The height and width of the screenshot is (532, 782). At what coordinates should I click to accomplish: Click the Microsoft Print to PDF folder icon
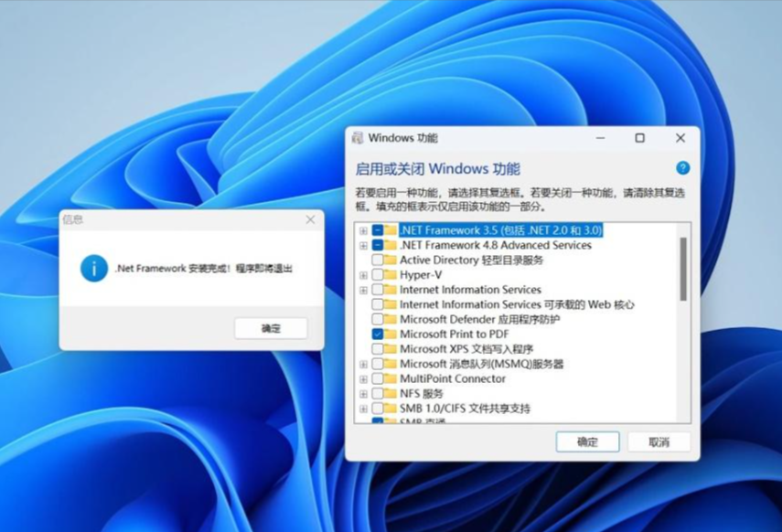(x=391, y=334)
